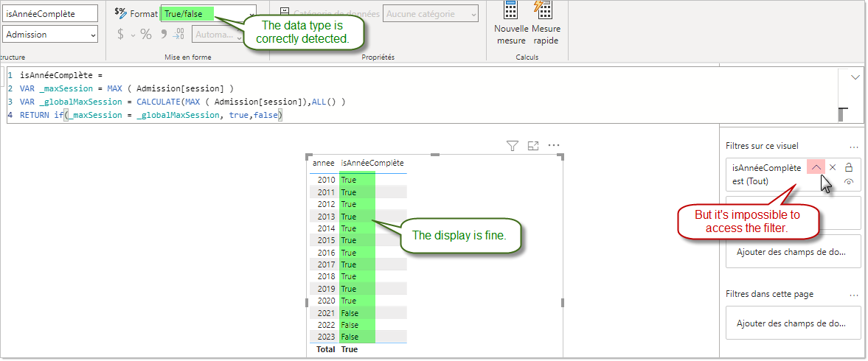Image resolution: width=868 pixels, height=361 pixels.
Task: Click the Total row label
Action: pyautogui.click(x=325, y=349)
